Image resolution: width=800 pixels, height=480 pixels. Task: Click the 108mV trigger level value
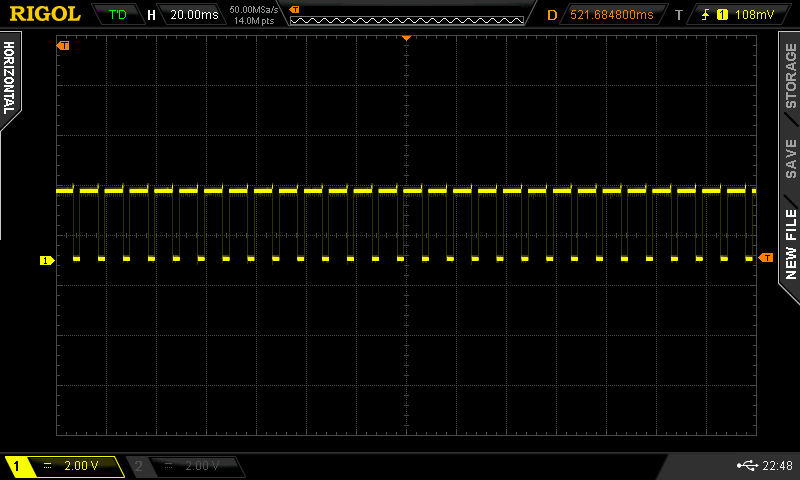pyautogui.click(x=754, y=15)
